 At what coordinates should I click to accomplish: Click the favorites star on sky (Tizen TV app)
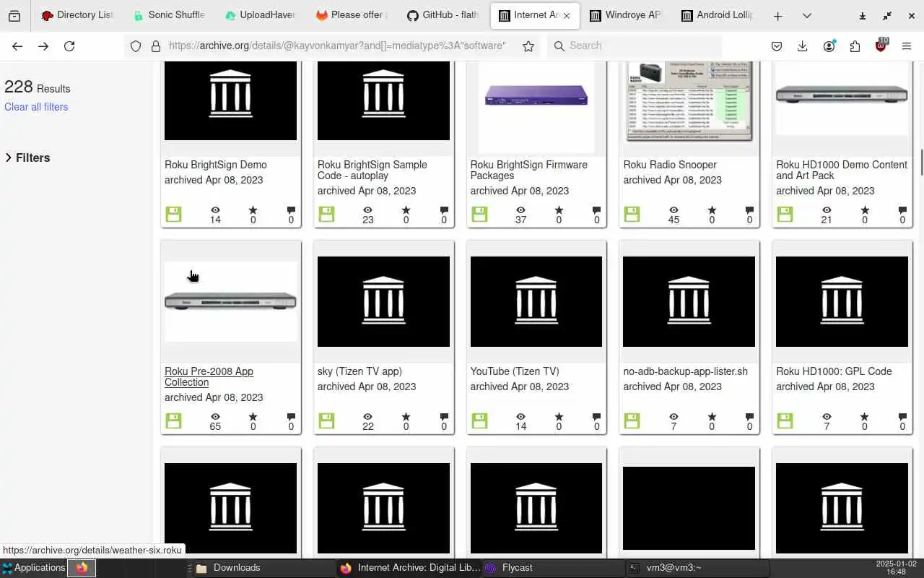(406, 417)
